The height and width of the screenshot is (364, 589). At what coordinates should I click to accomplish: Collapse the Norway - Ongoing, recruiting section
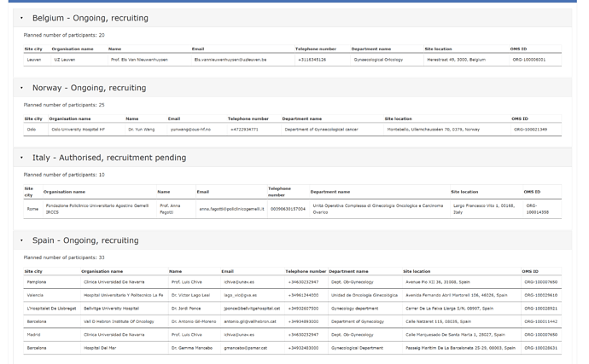pyautogui.click(x=89, y=88)
